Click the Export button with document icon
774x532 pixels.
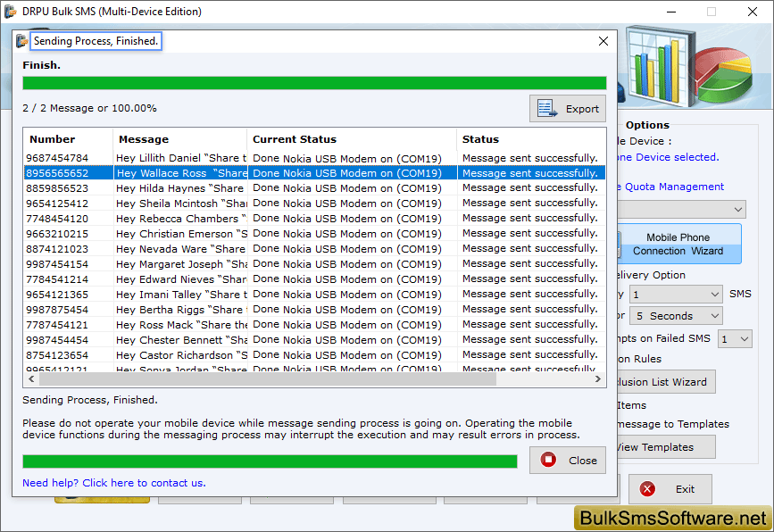click(x=568, y=109)
